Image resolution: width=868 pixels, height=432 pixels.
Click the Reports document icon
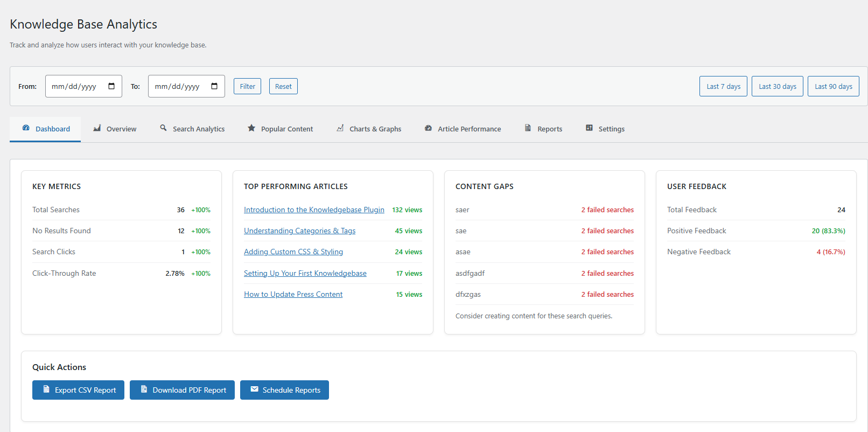click(x=528, y=128)
